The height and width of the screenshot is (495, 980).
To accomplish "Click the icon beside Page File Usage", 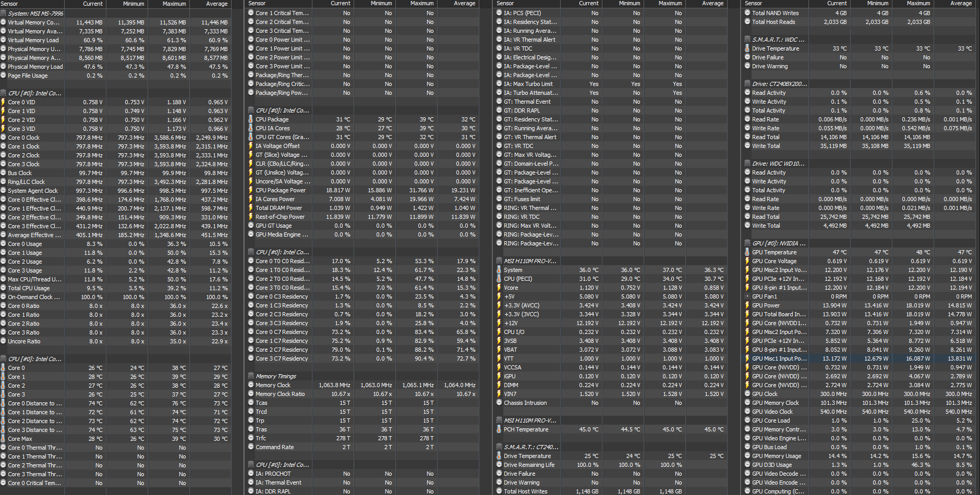I will point(3,76).
